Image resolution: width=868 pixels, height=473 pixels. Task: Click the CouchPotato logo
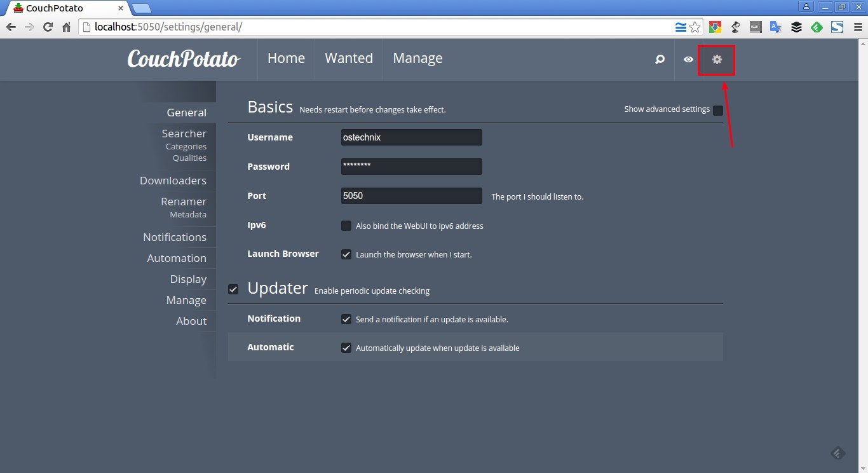pos(184,59)
